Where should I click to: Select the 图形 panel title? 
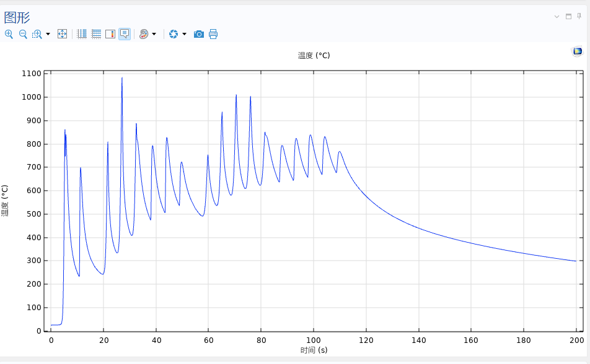[17, 17]
